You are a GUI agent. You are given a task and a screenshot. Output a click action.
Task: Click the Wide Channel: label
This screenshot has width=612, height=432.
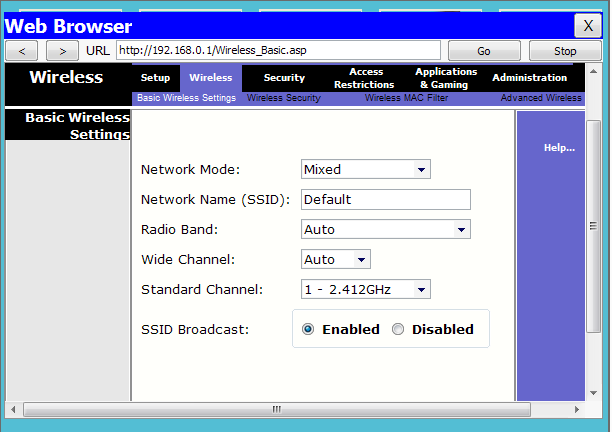coord(188,260)
